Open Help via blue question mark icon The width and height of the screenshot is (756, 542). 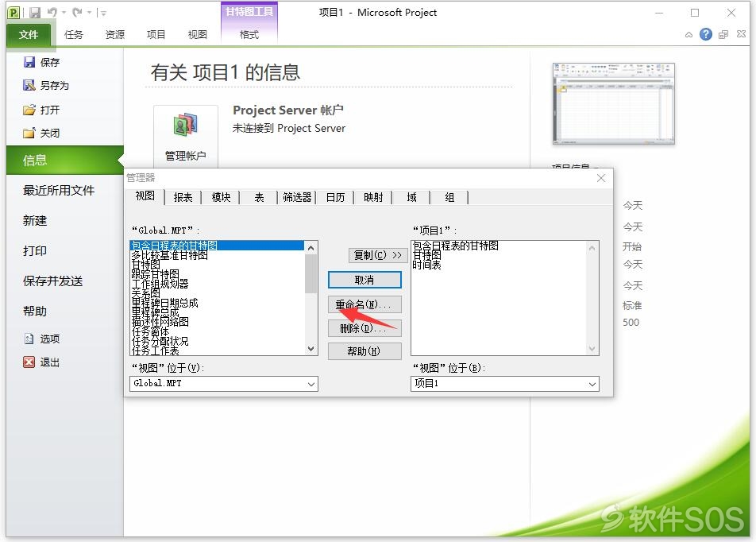705,34
